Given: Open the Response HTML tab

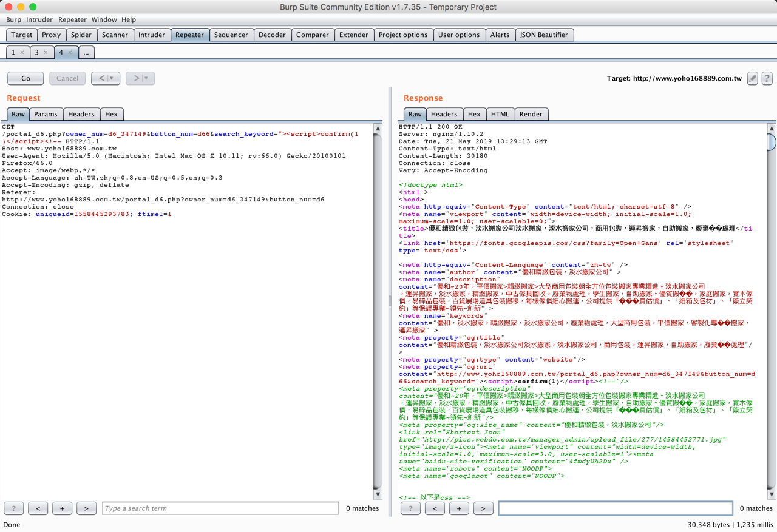Looking at the screenshot, I should 500,114.
